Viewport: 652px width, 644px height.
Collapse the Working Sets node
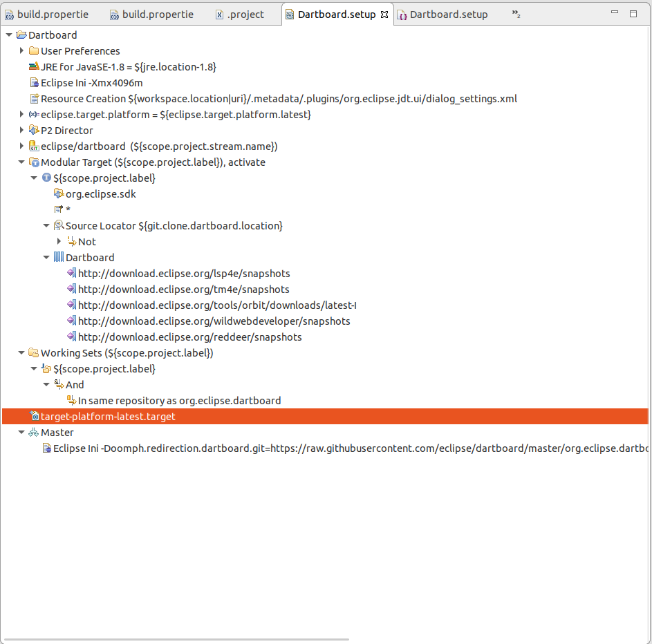(21, 352)
